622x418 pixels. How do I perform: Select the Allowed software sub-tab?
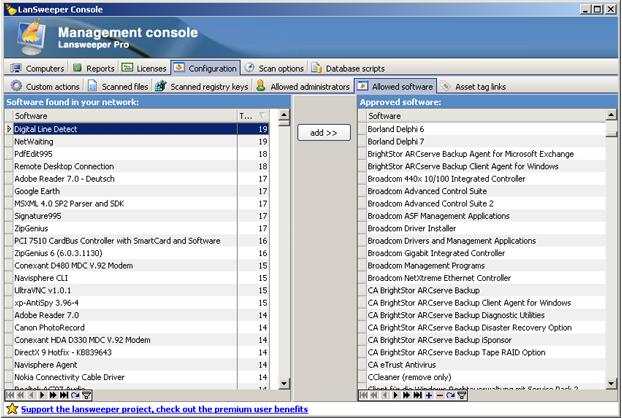pyautogui.click(x=395, y=86)
